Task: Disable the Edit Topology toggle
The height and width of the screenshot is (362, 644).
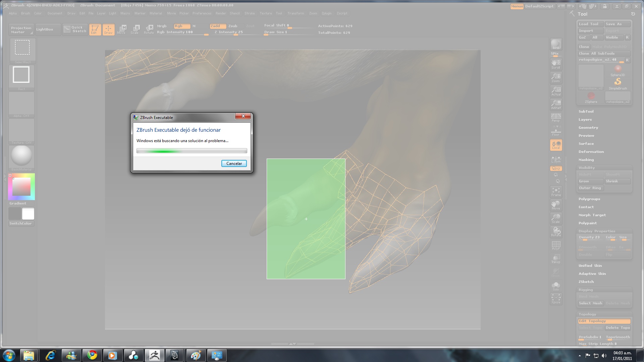Action: 604,321
